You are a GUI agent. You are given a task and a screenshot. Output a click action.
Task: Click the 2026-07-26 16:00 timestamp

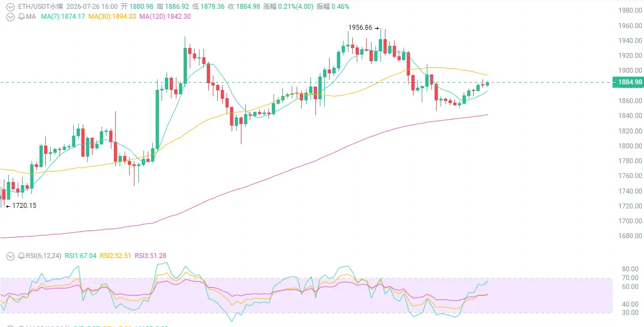pos(93,7)
